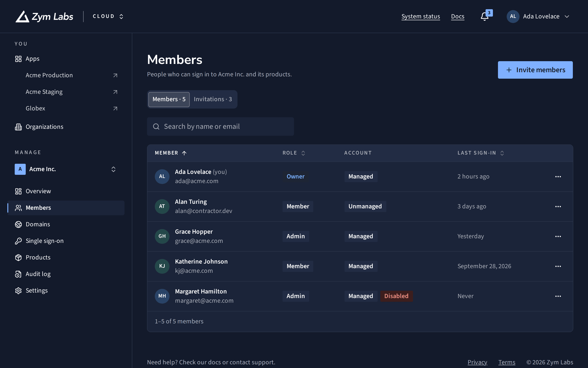Viewport: 588px width, 368px height.
Task: Select the Members · 5 tab
Action: 169,99
